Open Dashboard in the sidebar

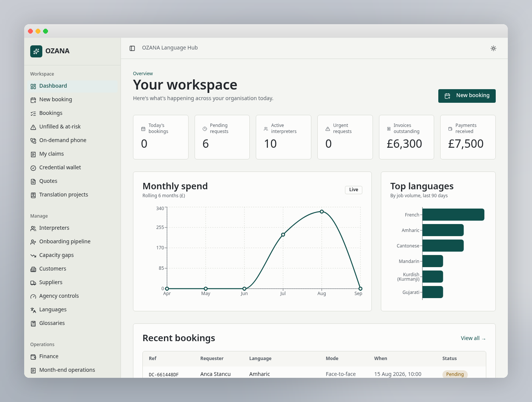pyautogui.click(x=73, y=86)
